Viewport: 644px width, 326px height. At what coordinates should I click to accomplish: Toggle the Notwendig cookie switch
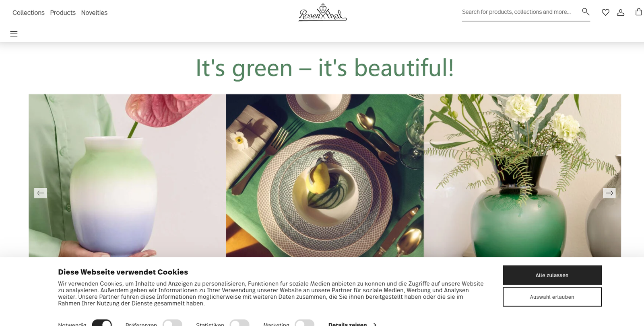pyautogui.click(x=102, y=323)
